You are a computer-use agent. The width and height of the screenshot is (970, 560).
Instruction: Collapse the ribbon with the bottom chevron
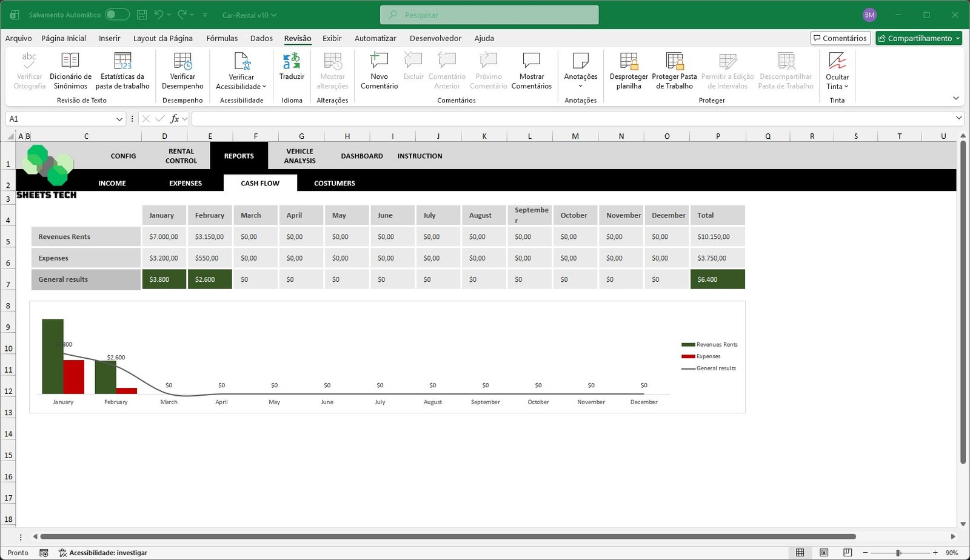coord(956,98)
